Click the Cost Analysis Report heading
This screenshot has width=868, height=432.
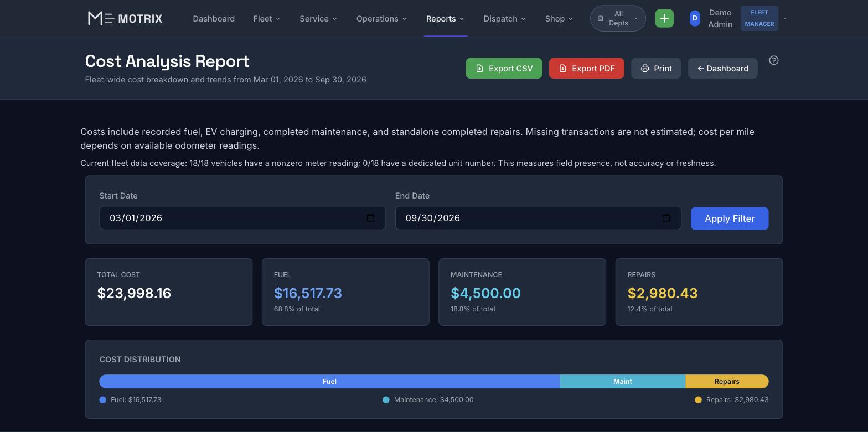[167, 61]
